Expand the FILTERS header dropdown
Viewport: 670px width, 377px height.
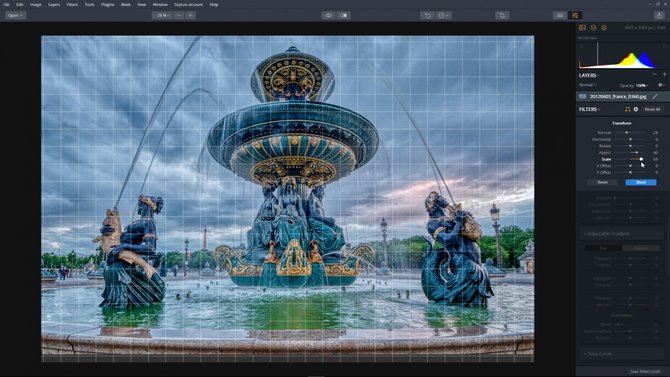589,109
